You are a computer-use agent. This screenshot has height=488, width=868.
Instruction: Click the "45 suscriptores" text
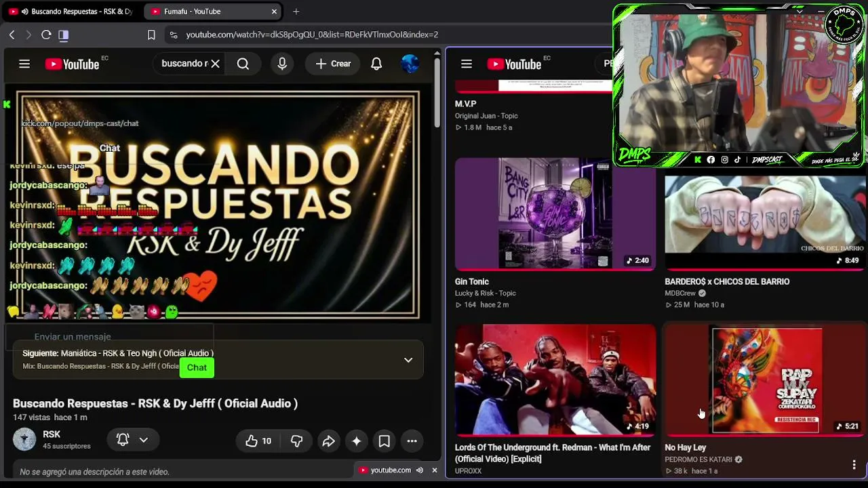(66, 447)
